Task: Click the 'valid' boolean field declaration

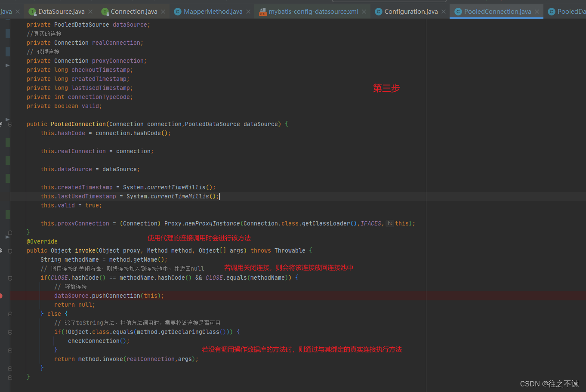Action: (x=90, y=106)
